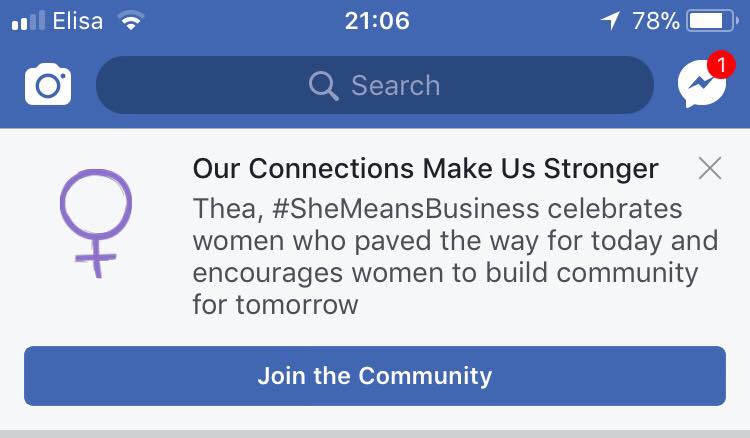The height and width of the screenshot is (438, 750).
Task: Tap "encourages women to build community" text line
Action: pyautogui.click(x=445, y=273)
